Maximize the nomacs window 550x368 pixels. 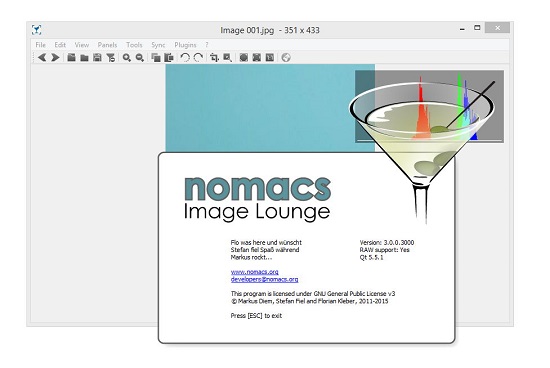pos(477,28)
